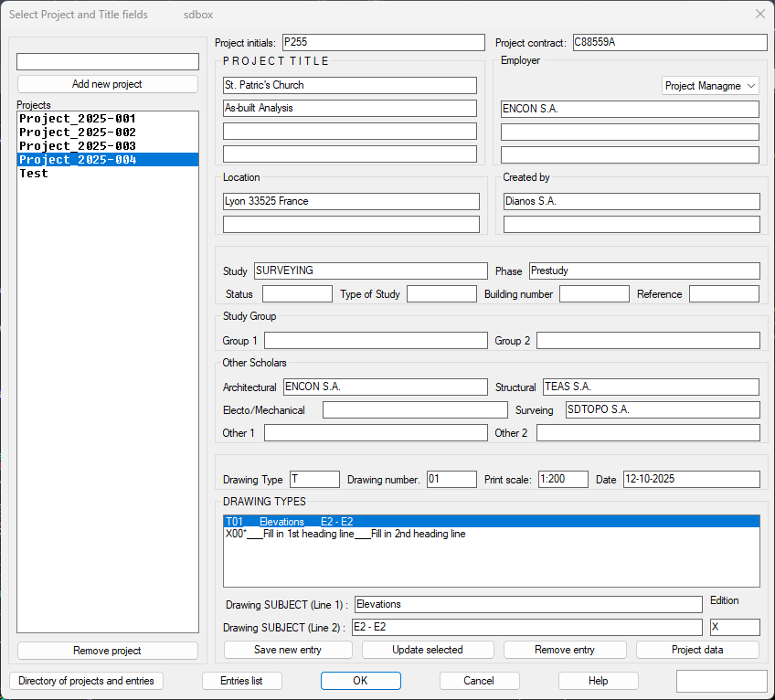
Task: Click Update selected button
Action: pyautogui.click(x=428, y=650)
